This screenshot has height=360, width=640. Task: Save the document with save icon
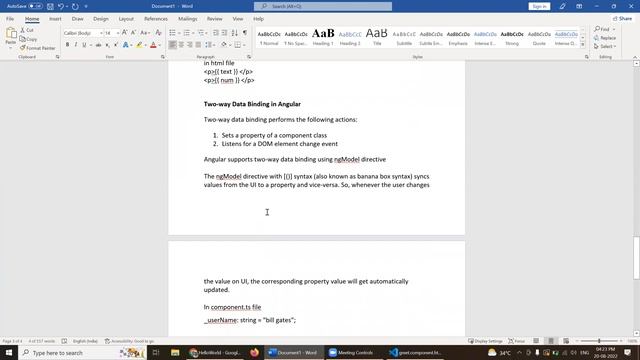coord(50,6)
